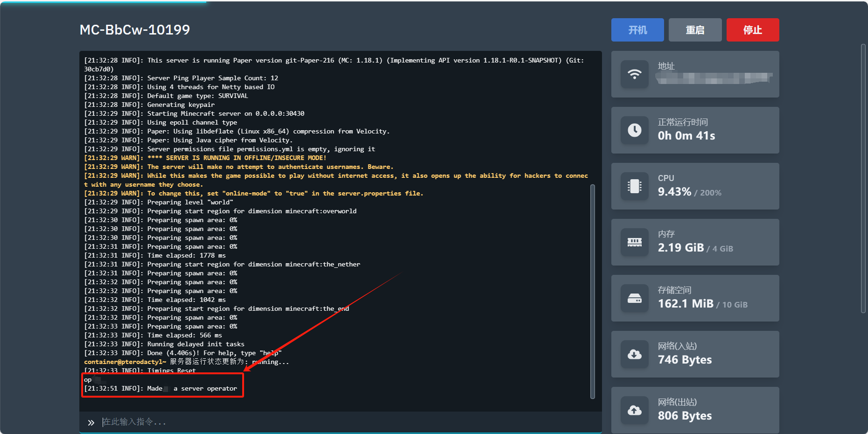Click the outbound network value 806 Bytes
Image resolution: width=868 pixels, height=434 pixels.
pyautogui.click(x=685, y=416)
